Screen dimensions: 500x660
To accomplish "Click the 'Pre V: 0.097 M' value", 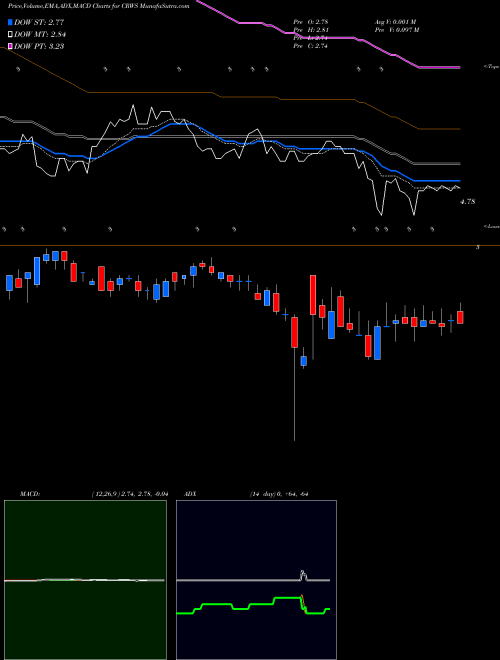I will coord(396,30).
